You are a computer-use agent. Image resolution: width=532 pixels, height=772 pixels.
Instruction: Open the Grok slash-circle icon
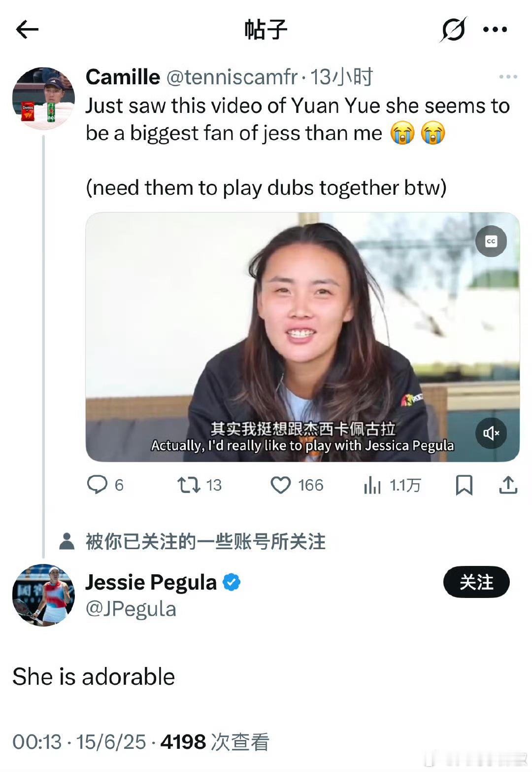453,30
